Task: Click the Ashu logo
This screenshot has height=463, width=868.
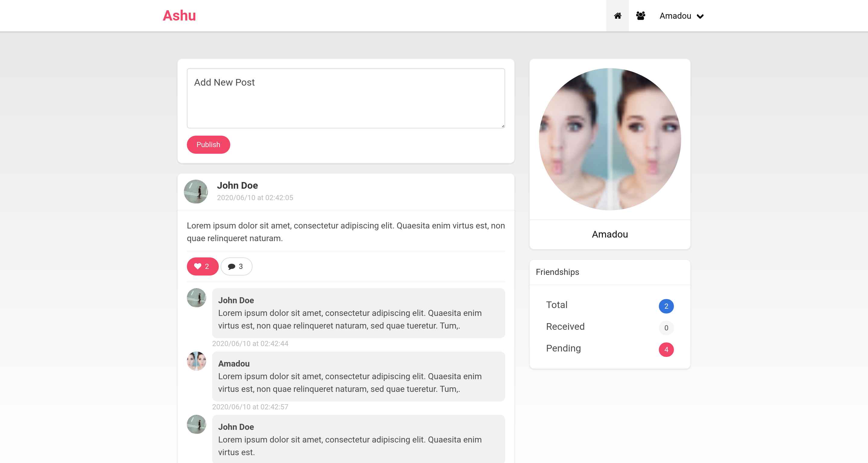Action: coord(179,15)
